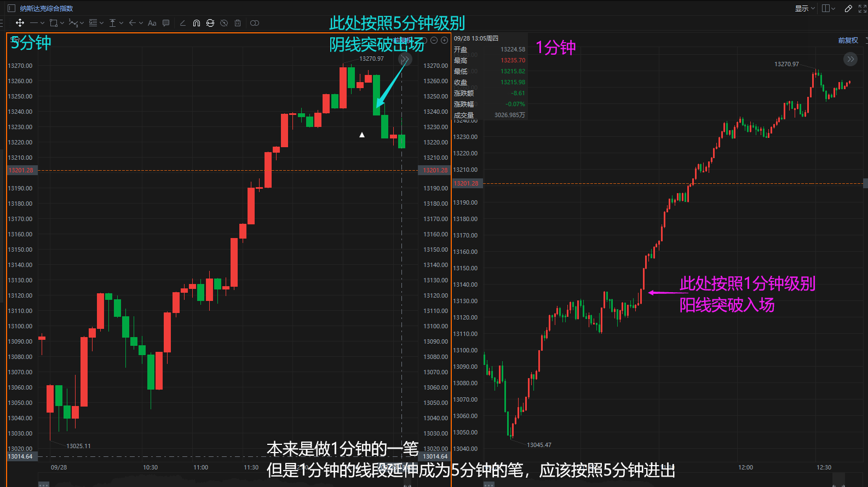
Task: Zoom out with 5-minute chart minus icon
Action: [x=434, y=40]
